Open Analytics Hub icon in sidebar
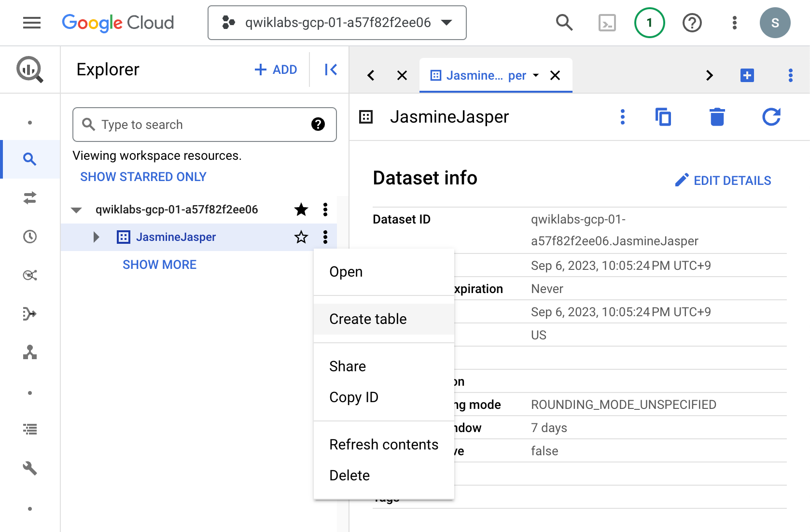The width and height of the screenshot is (810, 532). tap(30, 275)
